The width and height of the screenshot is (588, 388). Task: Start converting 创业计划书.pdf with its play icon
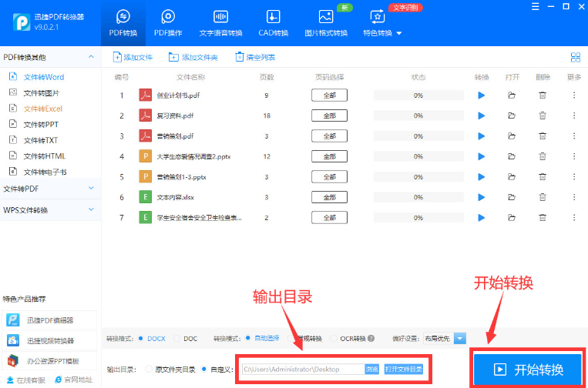click(x=482, y=95)
